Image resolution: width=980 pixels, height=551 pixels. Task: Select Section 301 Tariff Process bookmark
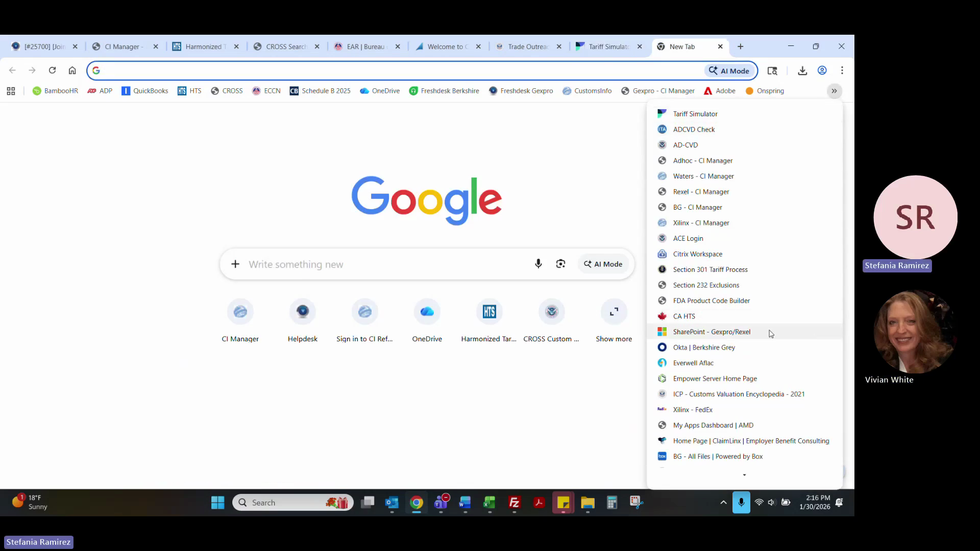coord(710,269)
